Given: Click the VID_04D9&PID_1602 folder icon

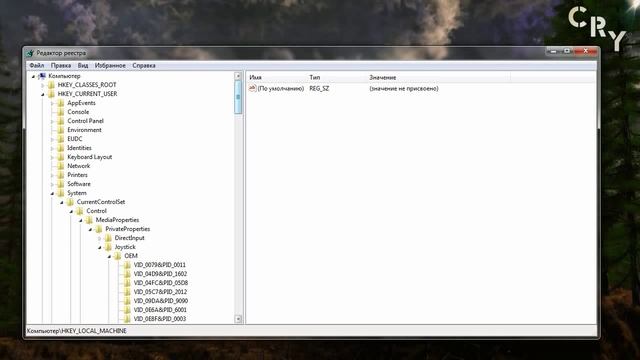Looking at the screenshot, I should pyautogui.click(x=127, y=274).
